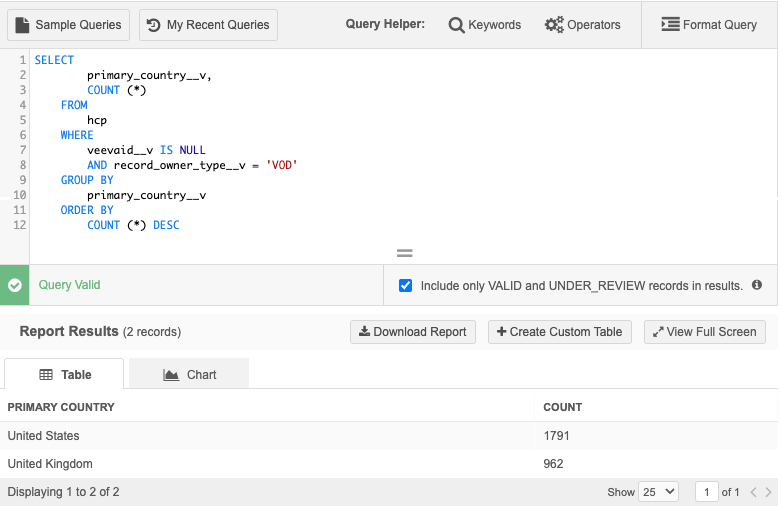The height and width of the screenshot is (508, 781).
Task: Click the green Query Valid checkmark icon
Action: tap(15, 285)
